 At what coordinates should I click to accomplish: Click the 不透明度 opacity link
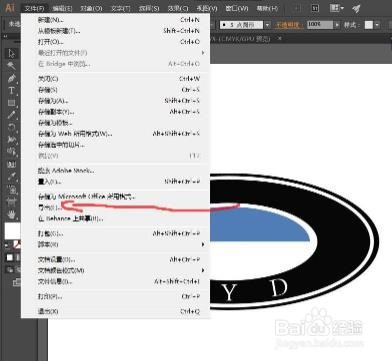289,25
